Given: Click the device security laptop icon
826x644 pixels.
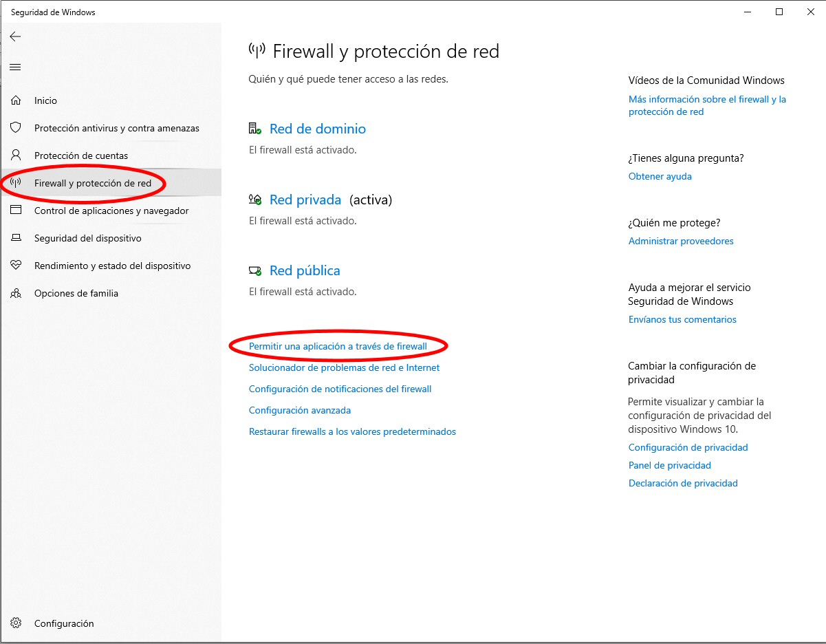Looking at the screenshot, I should (x=16, y=238).
